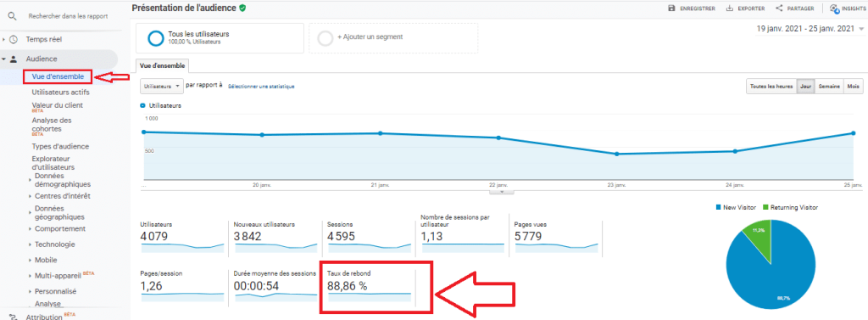
Task: Click the Ajouter un segment circle
Action: click(325, 37)
